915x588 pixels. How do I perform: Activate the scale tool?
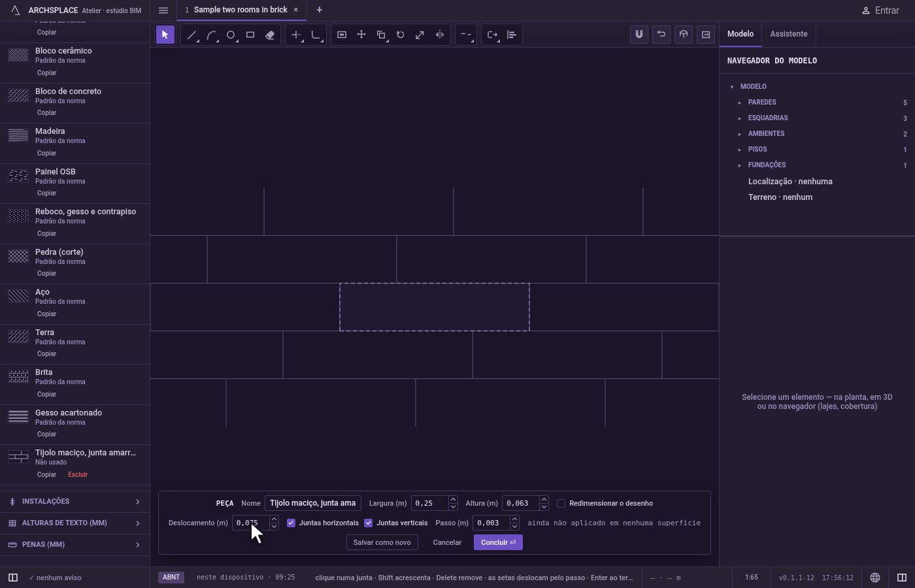pos(420,35)
